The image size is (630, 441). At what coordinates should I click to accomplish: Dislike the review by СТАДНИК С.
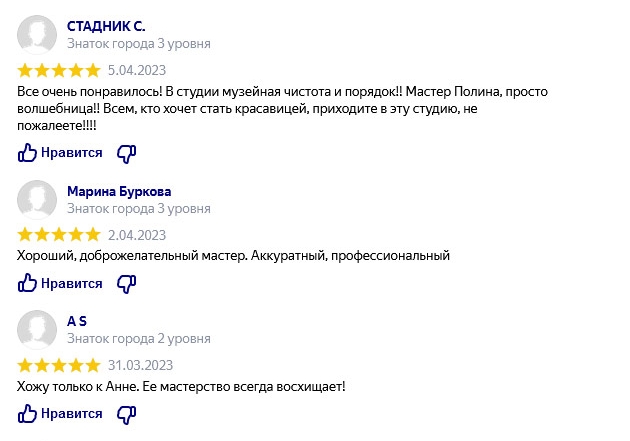127,153
